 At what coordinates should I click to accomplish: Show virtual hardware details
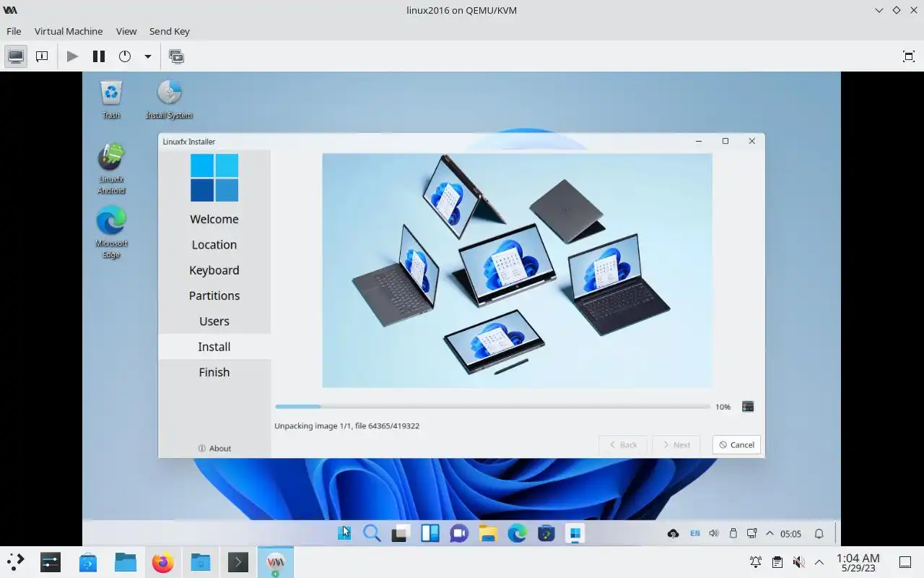42,56
